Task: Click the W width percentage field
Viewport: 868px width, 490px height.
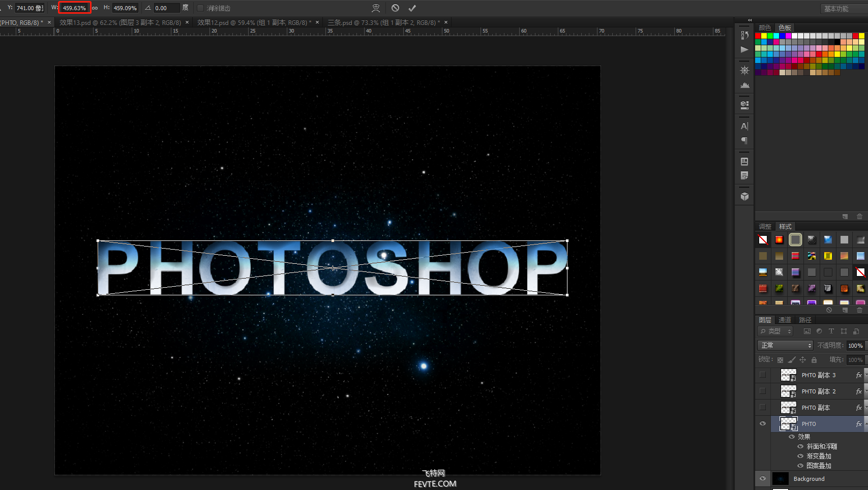Action: [x=74, y=8]
